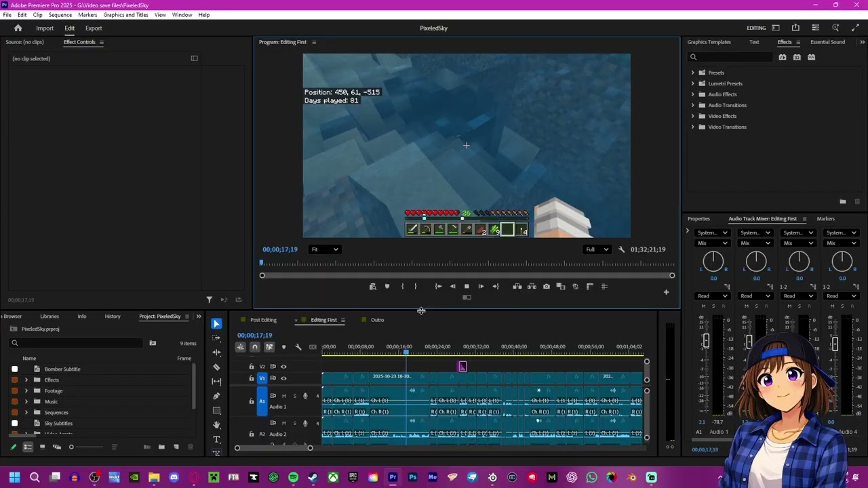Select the Pen tool in timeline tools
Screen dimensions: 868x488
(x=216, y=396)
